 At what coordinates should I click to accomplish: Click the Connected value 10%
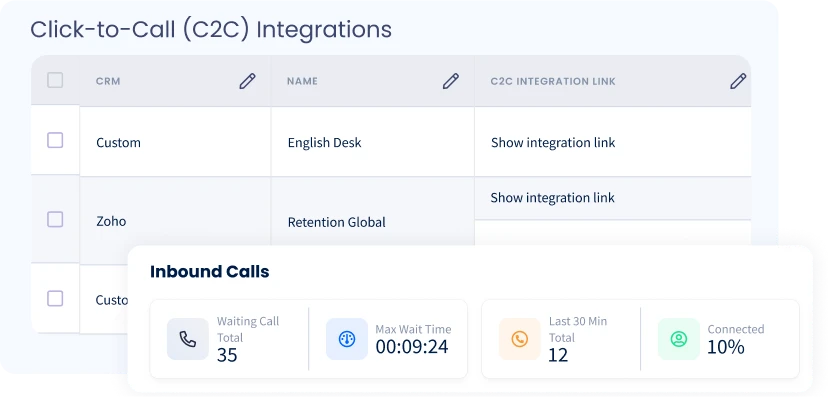click(726, 347)
